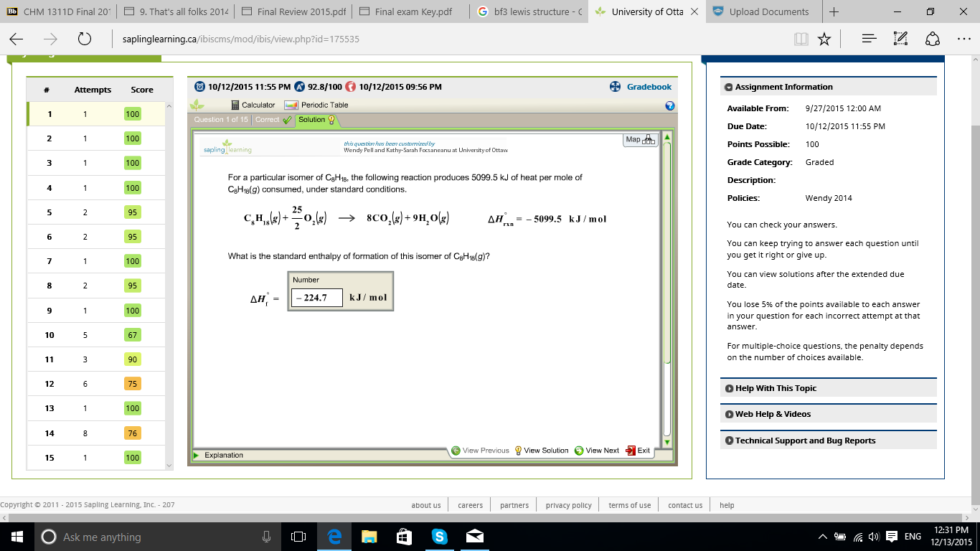Image resolution: width=980 pixels, height=551 pixels.
Task: Exit the question viewer
Action: [638, 451]
